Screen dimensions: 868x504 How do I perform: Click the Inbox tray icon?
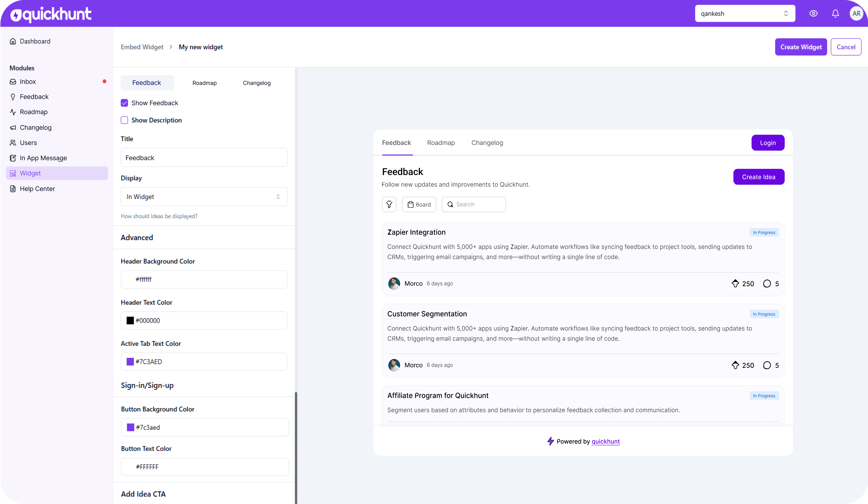[13, 82]
